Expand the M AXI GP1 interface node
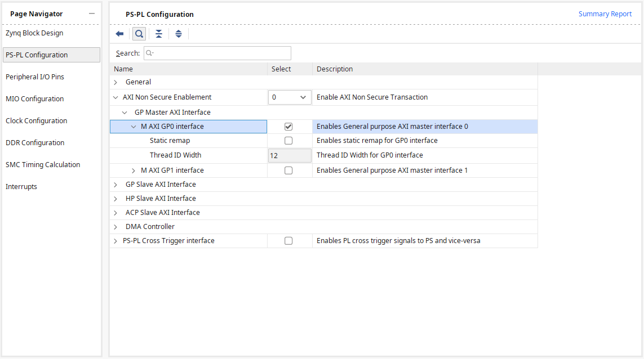 pyautogui.click(x=134, y=170)
